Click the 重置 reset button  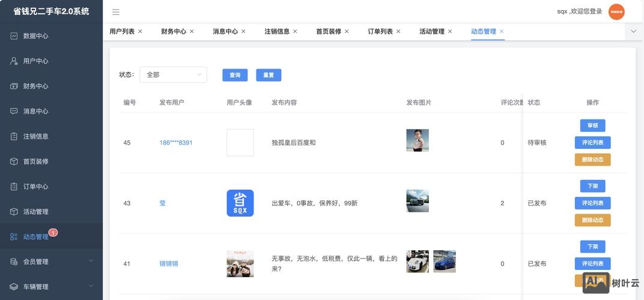tap(269, 75)
